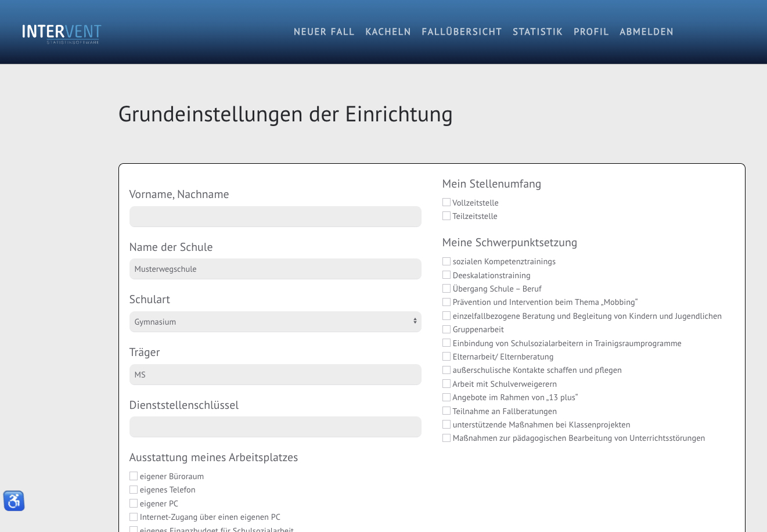
Task: Log out via Abmelden
Action: coord(646,32)
